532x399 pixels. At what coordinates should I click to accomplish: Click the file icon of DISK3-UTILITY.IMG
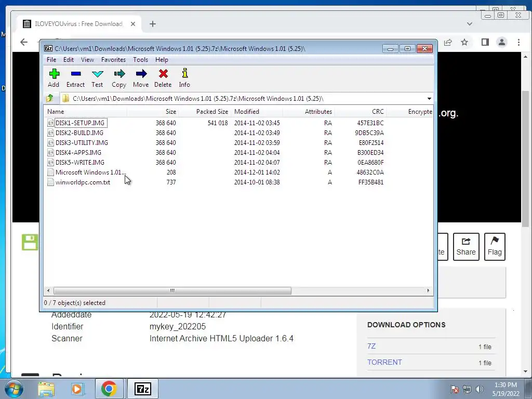click(x=50, y=142)
